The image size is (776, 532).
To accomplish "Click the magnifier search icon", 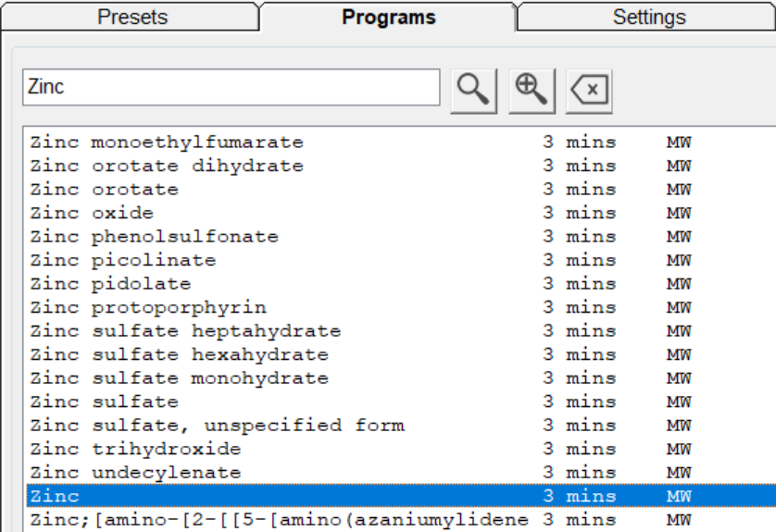I will (474, 90).
